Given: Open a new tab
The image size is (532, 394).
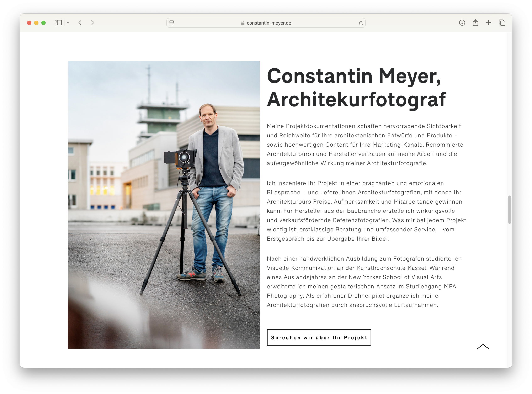Looking at the screenshot, I should pos(488,23).
